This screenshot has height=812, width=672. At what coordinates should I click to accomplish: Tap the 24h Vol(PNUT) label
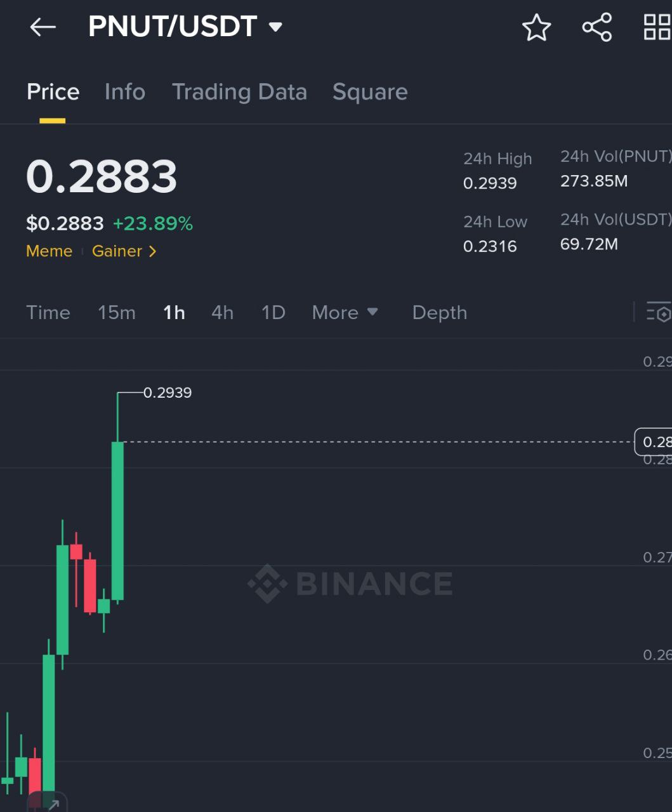[616, 156]
